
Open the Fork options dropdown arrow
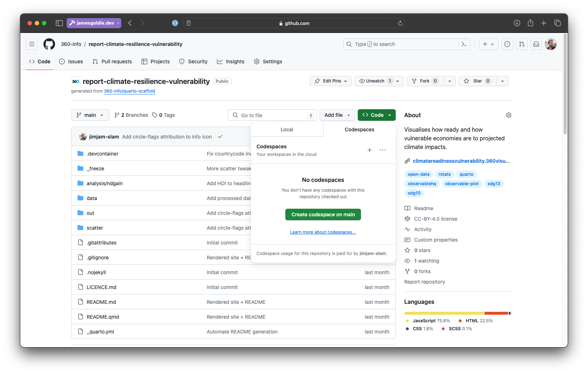pos(449,81)
